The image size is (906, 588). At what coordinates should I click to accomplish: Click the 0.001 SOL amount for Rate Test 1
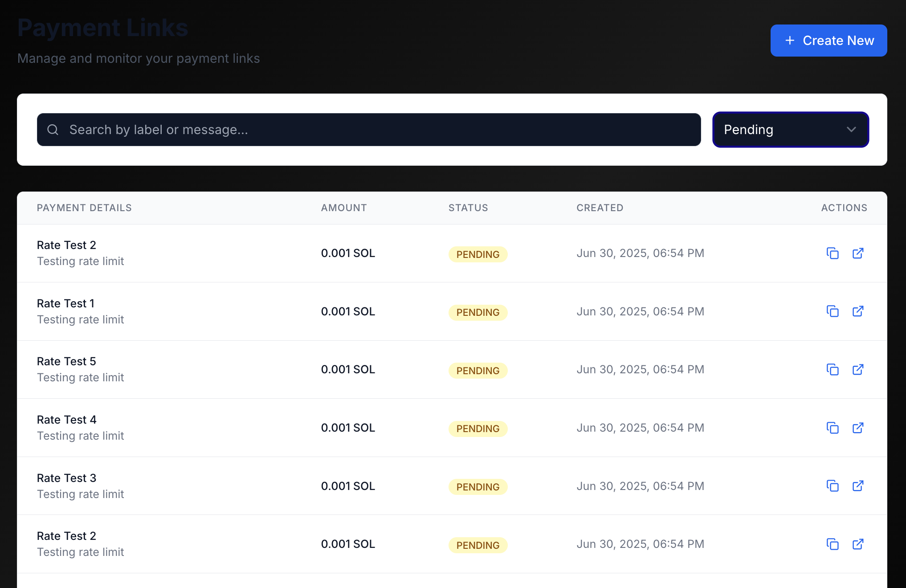tap(348, 311)
